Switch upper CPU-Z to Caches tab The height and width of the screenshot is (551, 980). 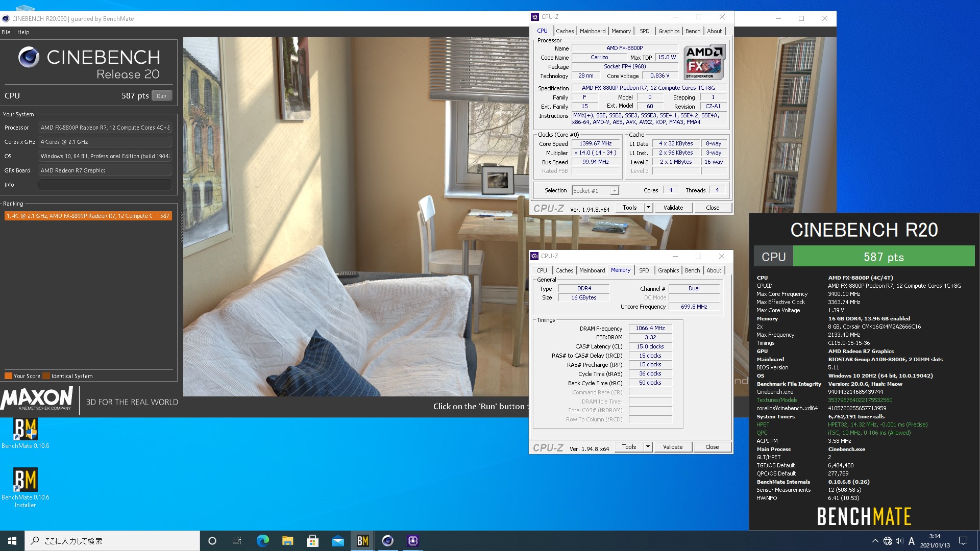(565, 31)
